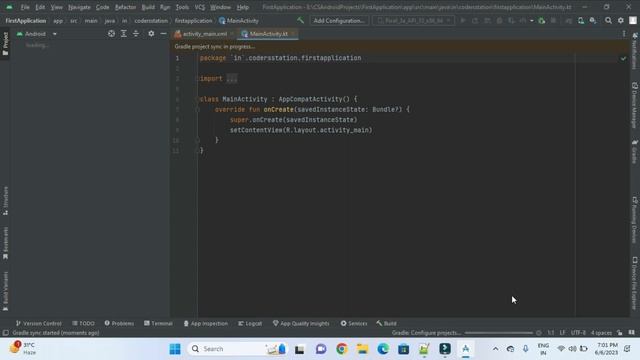Open Notifications side panel
The width and height of the screenshot is (640, 360).
click(635, 51)
